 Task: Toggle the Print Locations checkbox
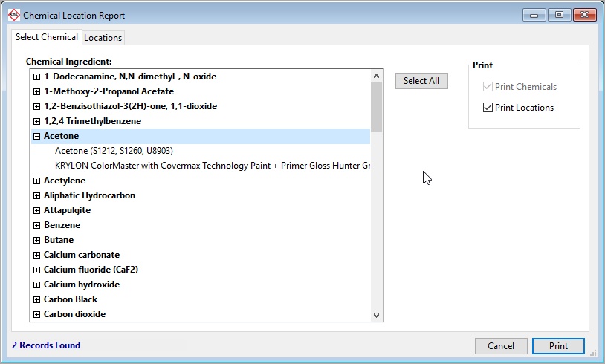(x=488, y=108)
